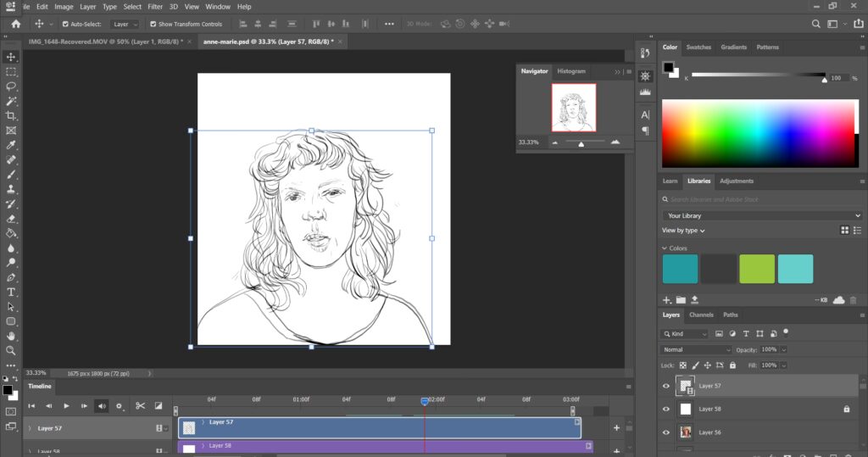868x457 pixels.
Task: Open the Your Library dropdown
Action: 760,215
